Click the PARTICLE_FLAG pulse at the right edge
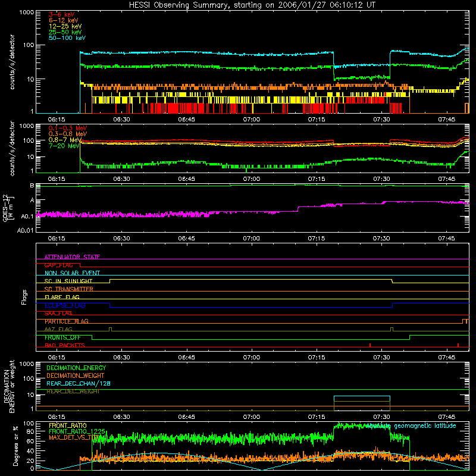The image size is (476, 476). (x=465, y=321)
